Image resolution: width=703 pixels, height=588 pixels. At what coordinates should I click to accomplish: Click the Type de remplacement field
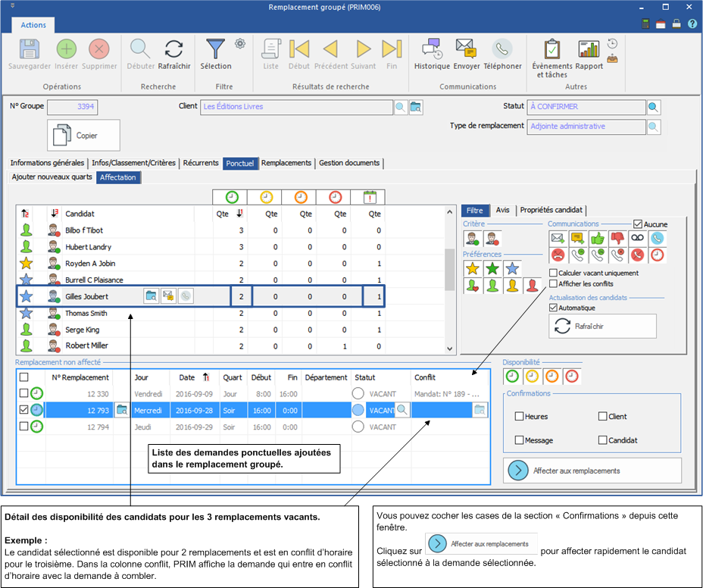pos(586,127)
